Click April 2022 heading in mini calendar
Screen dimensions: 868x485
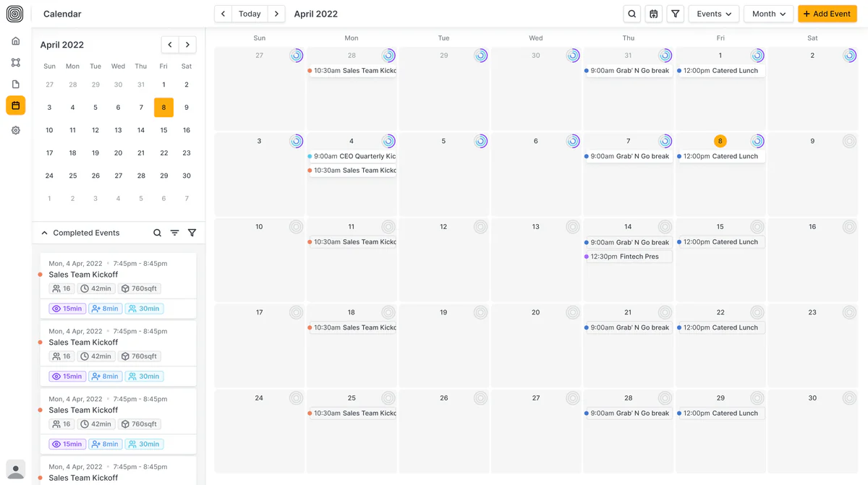pyautogui.click(x=62, y=45)
